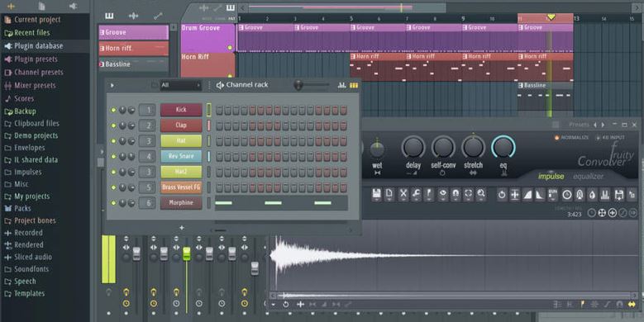Click the eye view icon in Convolver toolbar

click(443, 194)
